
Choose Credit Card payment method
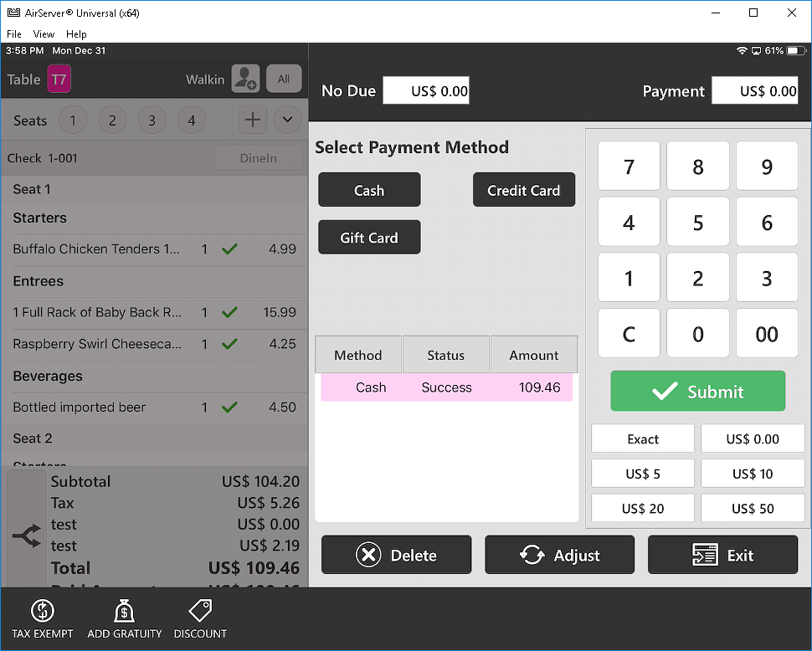tap(523, 190)
